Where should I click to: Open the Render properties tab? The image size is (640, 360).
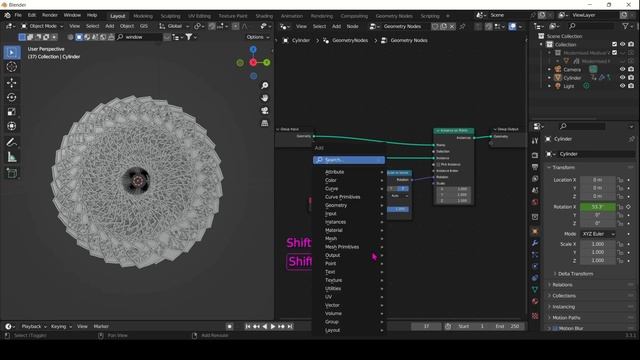coord(535,155)
